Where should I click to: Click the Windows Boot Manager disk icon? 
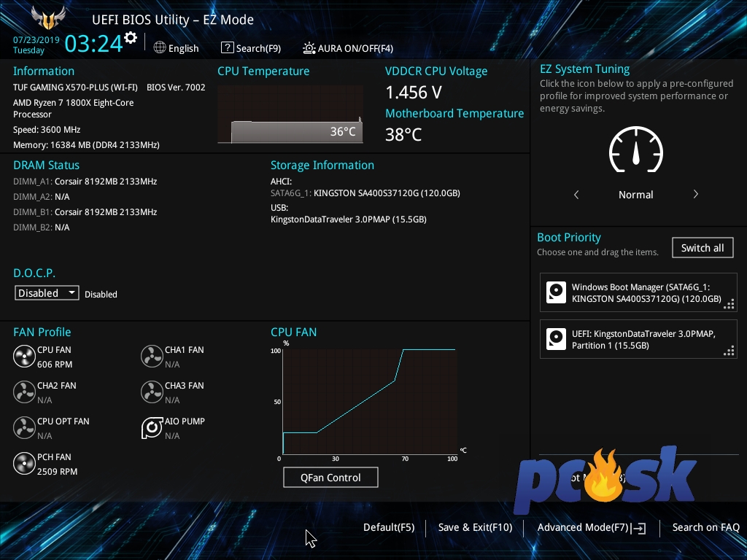click(x=556, y=292)
